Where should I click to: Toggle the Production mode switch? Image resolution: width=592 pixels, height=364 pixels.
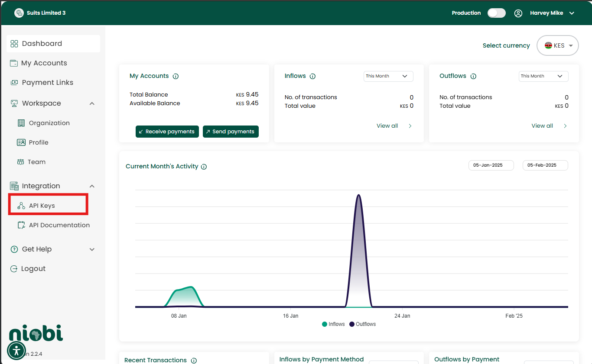pyautogui.click(x=496, y=13)
